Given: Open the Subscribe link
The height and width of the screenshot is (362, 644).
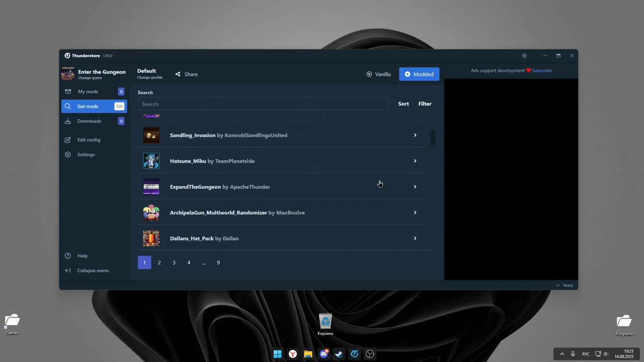Looking at the screenshot, I should (542, 70).
